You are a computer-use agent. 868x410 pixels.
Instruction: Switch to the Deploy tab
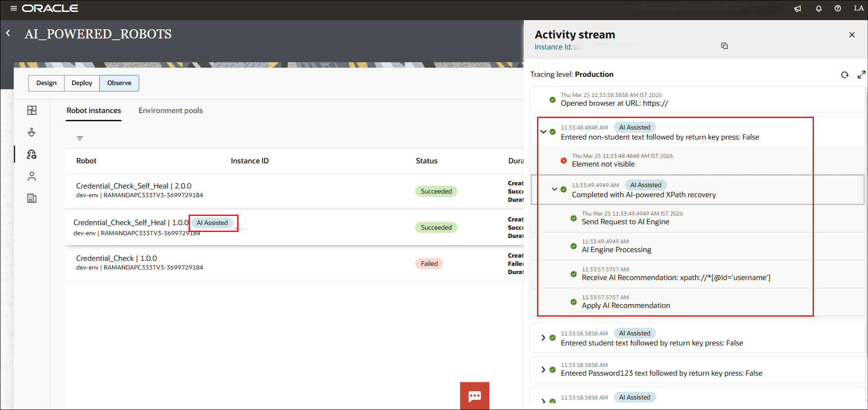(82, 83)
